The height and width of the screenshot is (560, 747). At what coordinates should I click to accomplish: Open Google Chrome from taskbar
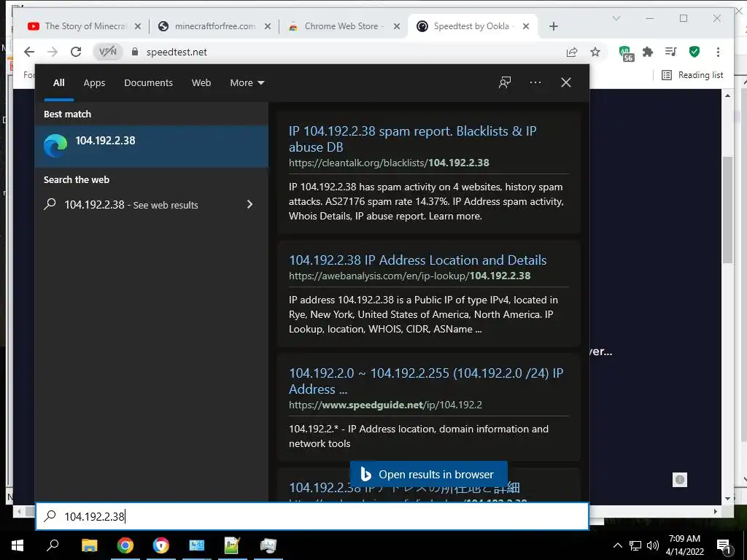(x=125, y=545)
